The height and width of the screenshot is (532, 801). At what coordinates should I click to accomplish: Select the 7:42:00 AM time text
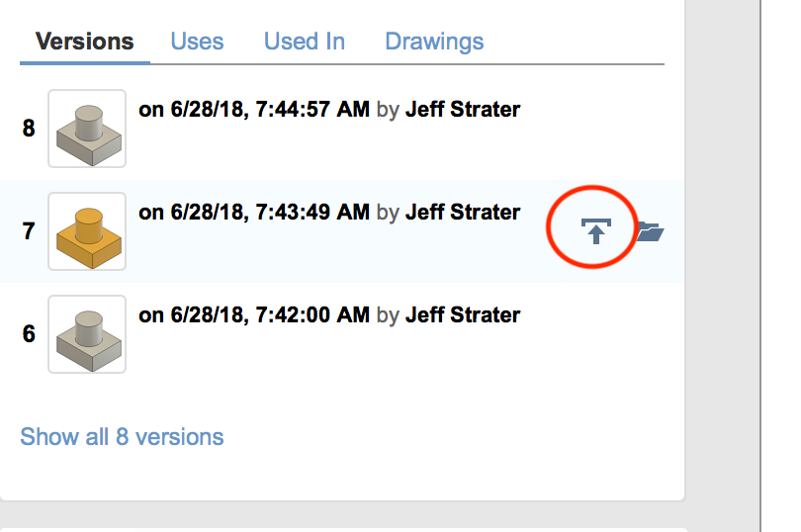pyautogui.click(x=312, y=314)
